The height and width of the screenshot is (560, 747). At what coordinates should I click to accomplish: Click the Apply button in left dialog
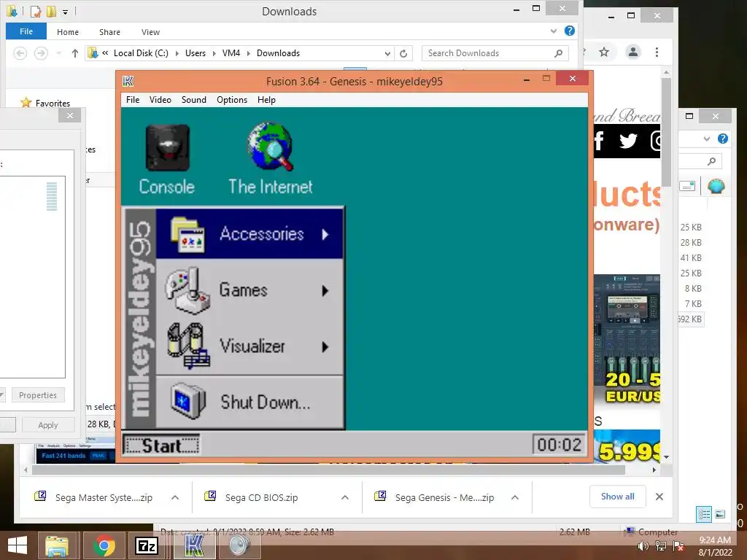tap(48, 425)
